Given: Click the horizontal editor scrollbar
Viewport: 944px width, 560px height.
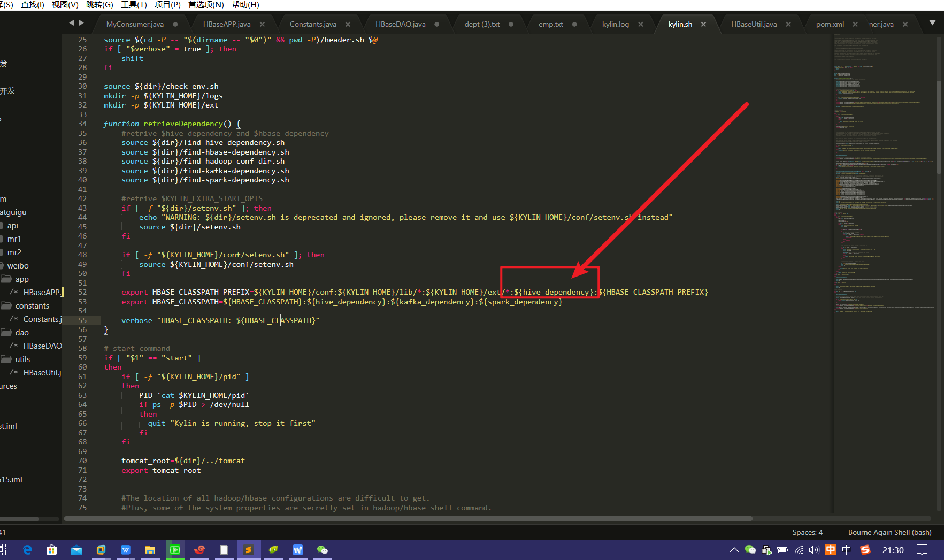Looking at the screenshot, I should tap(408, 518).
